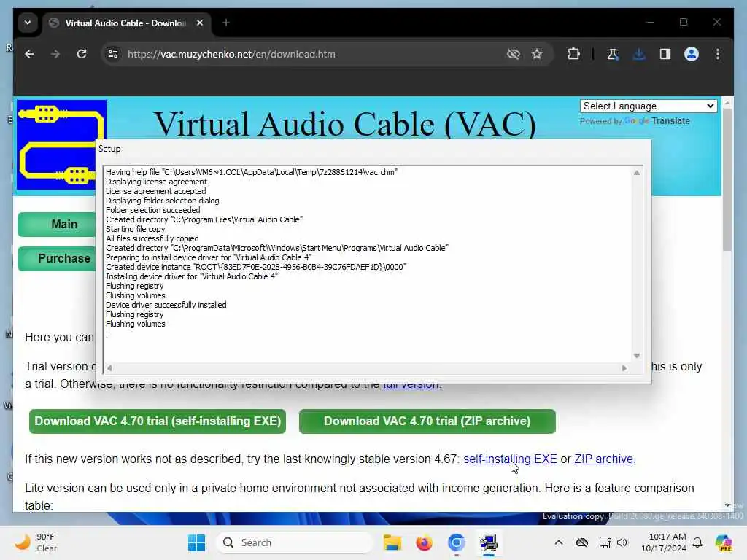Open a new browser tab
The image size is (747, 560).
pyautogui.click(x=226, y=23)
